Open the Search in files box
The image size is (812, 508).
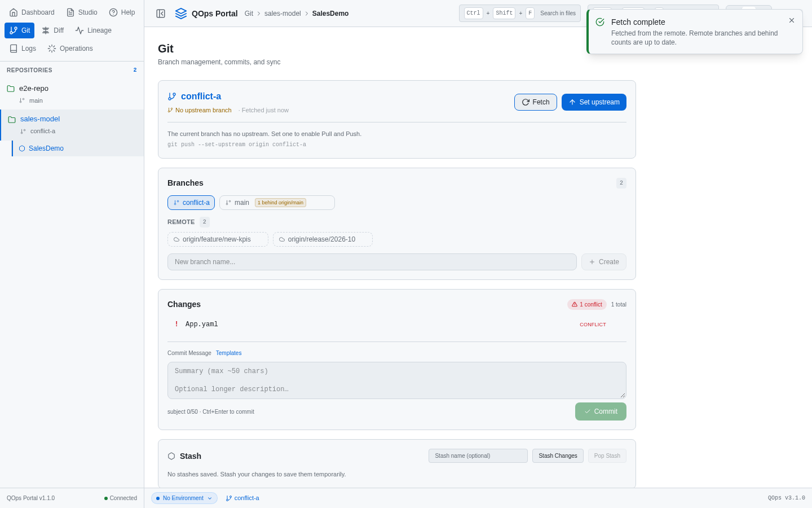pyautogui.click(x=520, y=13)
